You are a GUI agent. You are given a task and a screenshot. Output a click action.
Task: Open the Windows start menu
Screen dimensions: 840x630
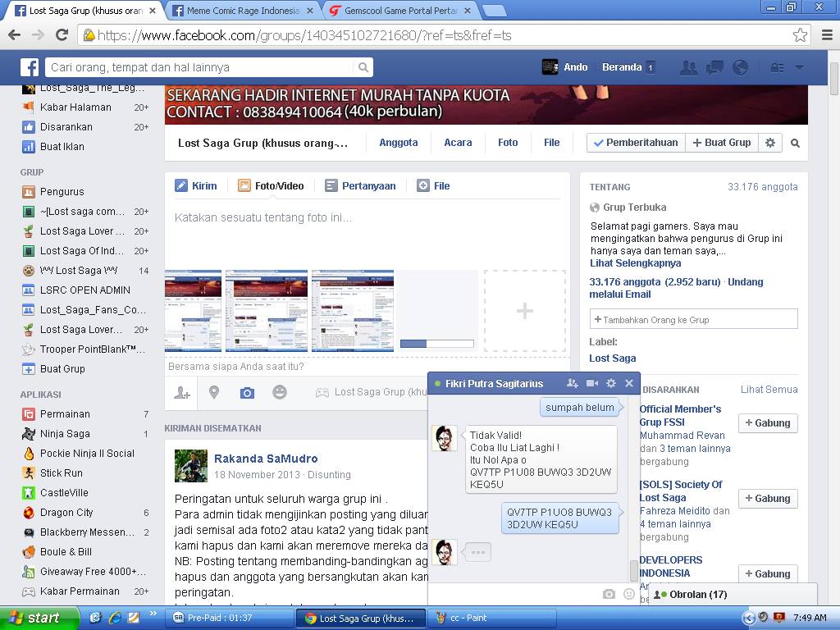point(39,618)
